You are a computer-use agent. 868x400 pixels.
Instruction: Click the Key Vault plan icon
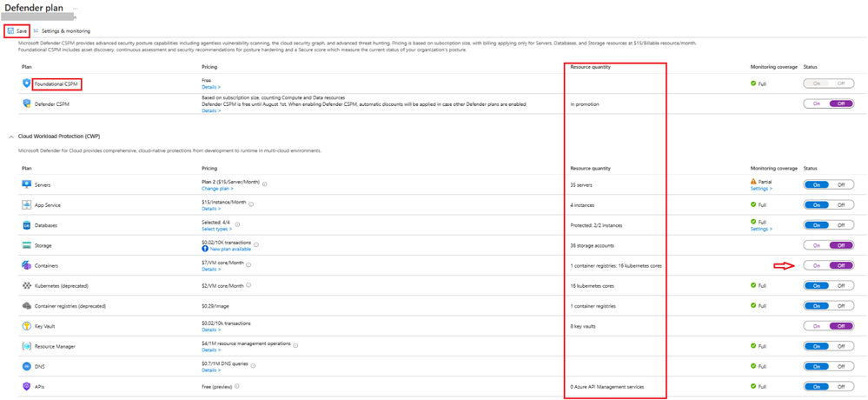click(x=27, y=326)
